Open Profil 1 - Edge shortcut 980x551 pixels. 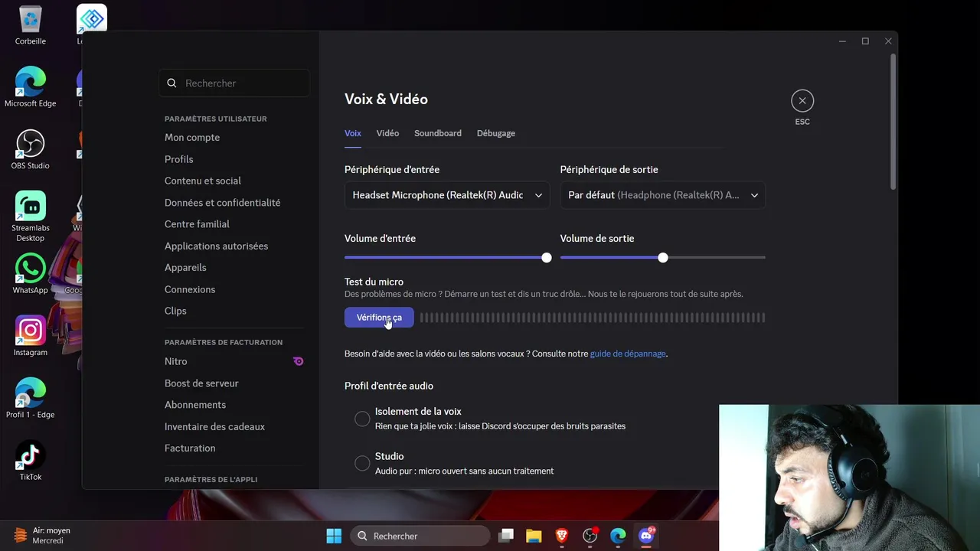pyautogui.click(x=31, y=398)
